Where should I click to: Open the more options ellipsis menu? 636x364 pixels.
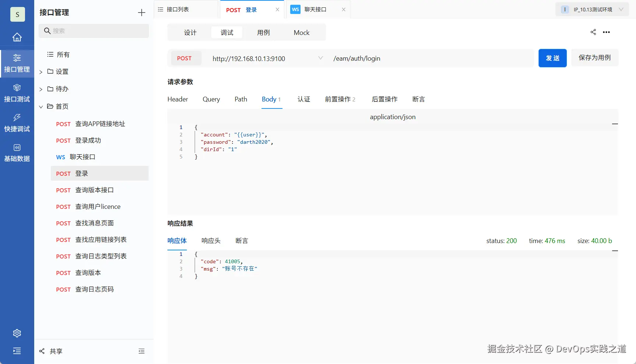(x=607, y=32)
